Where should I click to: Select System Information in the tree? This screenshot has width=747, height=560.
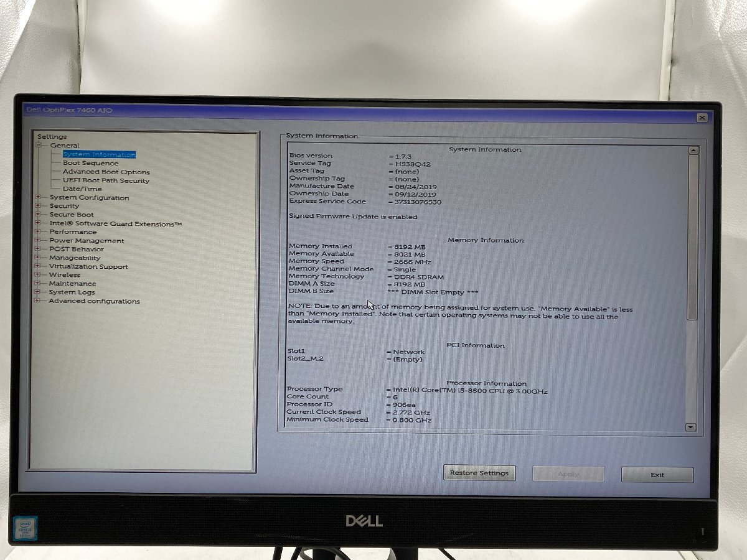coord(99,154)
